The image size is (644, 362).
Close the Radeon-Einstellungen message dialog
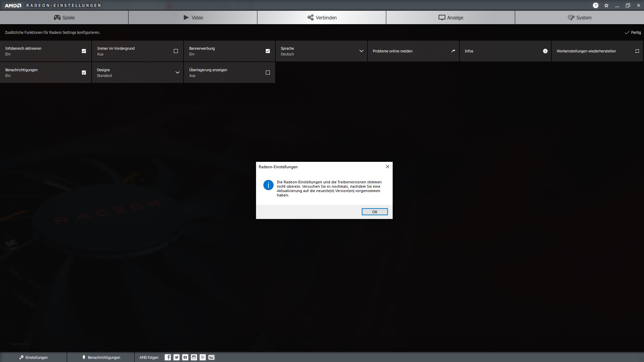point(387,167)
